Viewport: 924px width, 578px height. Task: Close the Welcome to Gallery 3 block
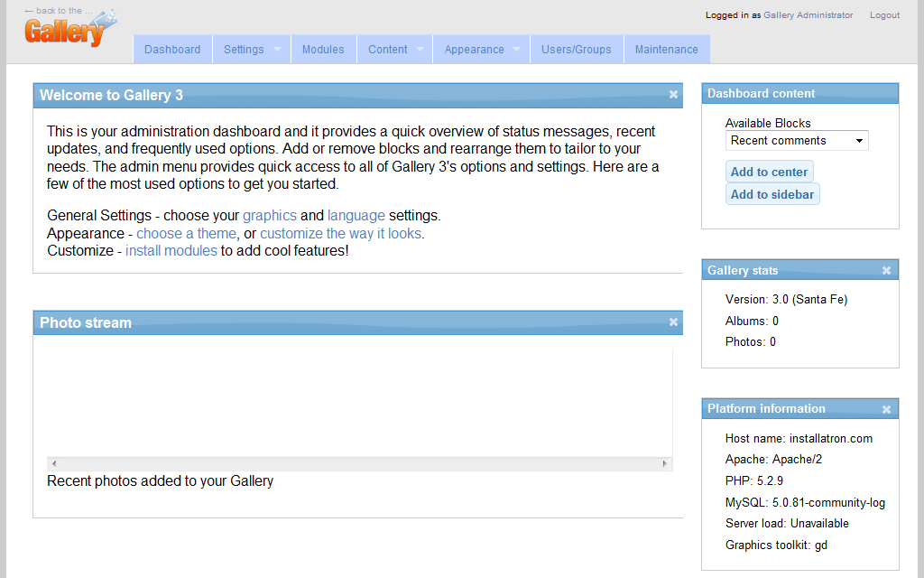673,95
